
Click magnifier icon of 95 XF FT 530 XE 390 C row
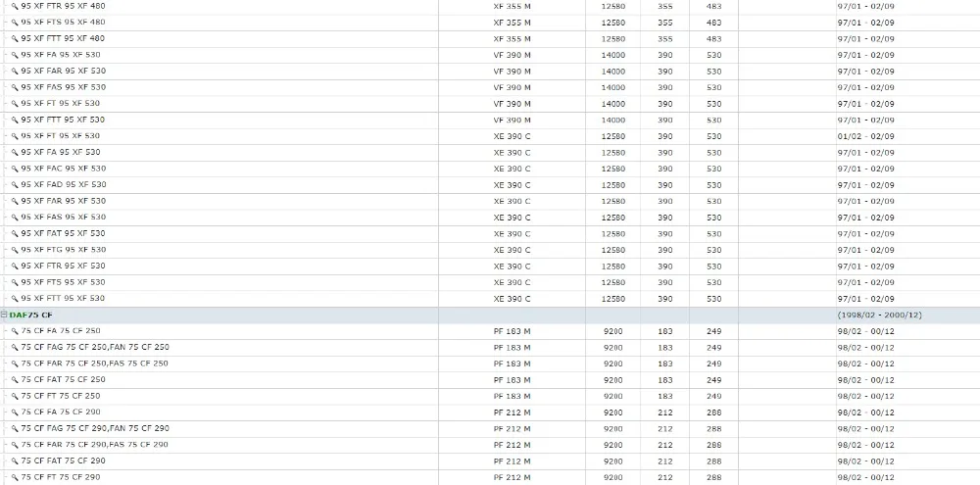[15, 135]
